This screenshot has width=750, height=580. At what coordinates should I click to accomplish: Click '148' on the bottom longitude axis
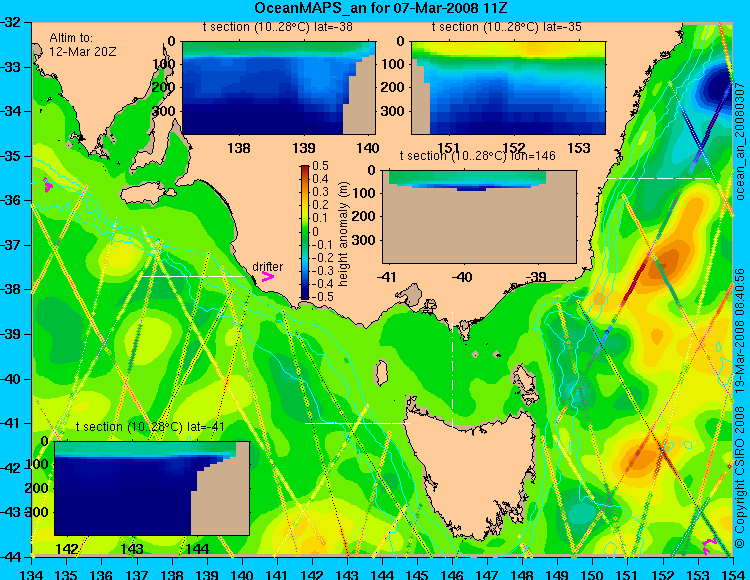pos(522,574)
